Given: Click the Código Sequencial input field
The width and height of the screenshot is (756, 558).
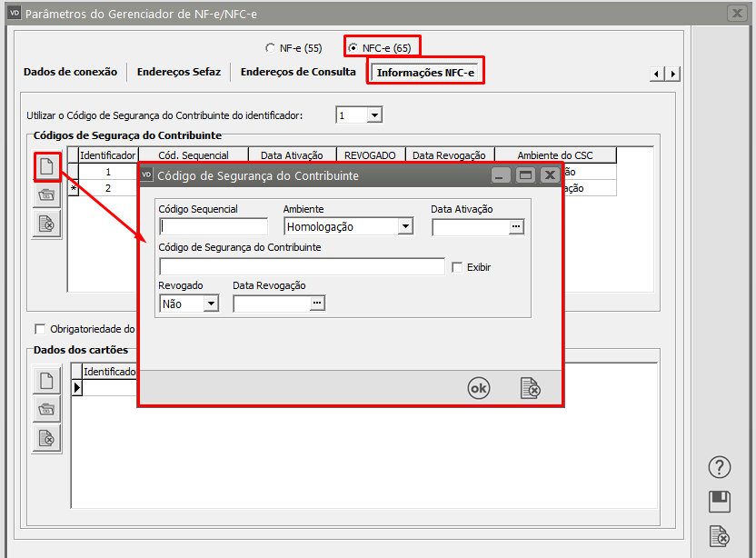Looking at the screenshot, I should (214, 226).
